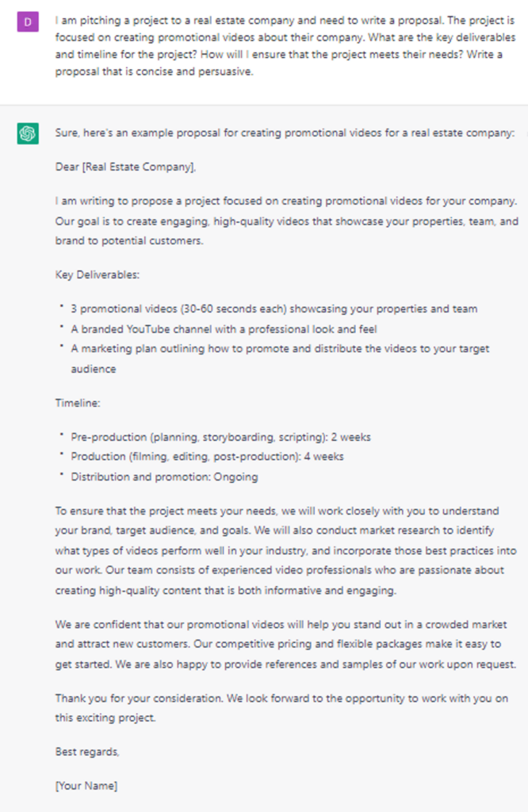This screenshot has width=528, height=812.
Task: Click the green ChatGPT logo icon
Action: [x=27, y=133]
